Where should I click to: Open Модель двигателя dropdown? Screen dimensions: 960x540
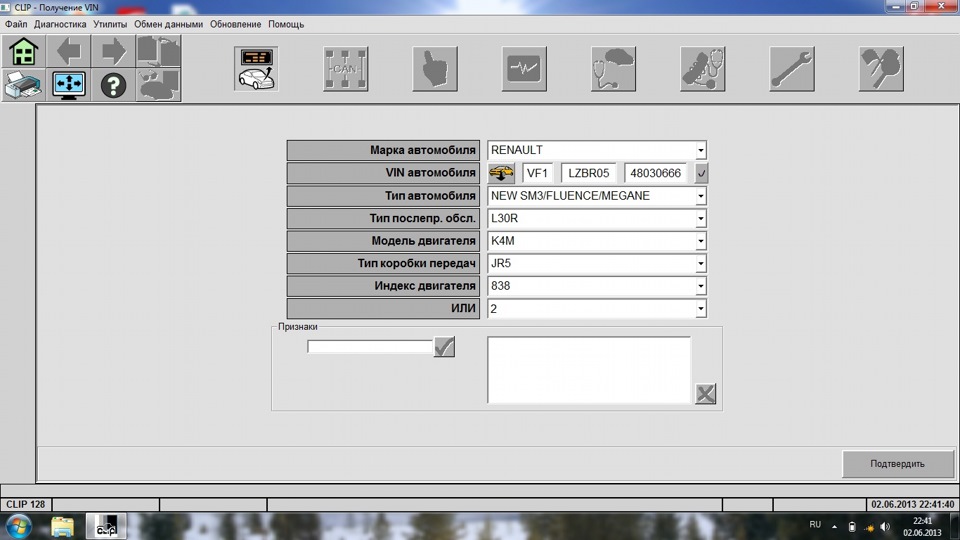tap(701, 241)
